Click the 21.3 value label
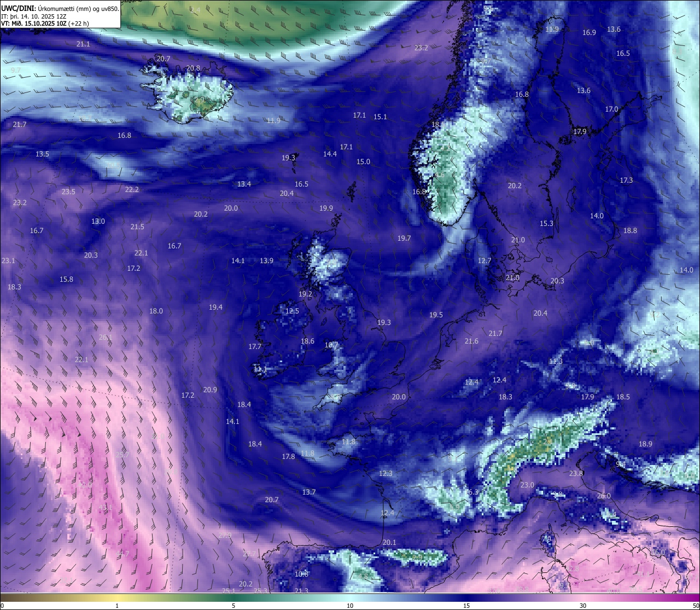This screenshot has width=700, height=610. coord(301,591)
